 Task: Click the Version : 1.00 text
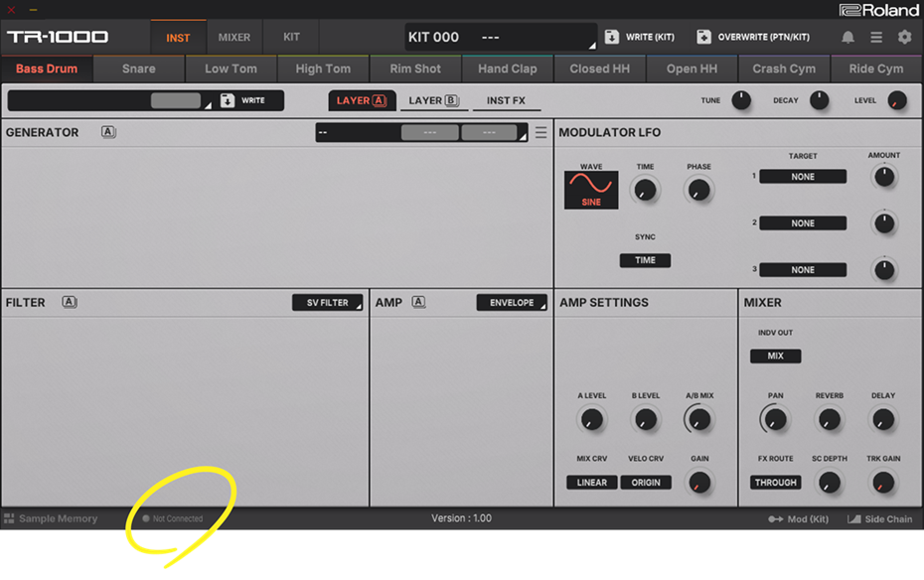(x=461, y=518)
